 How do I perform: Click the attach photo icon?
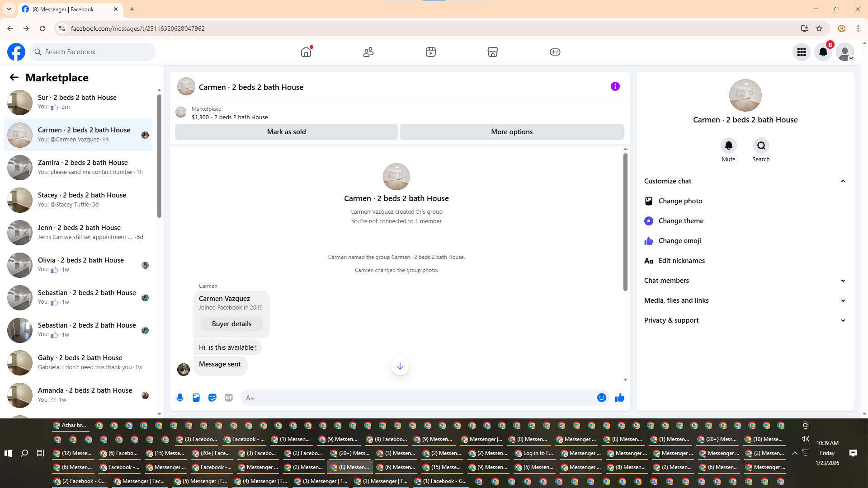[196, 398]
